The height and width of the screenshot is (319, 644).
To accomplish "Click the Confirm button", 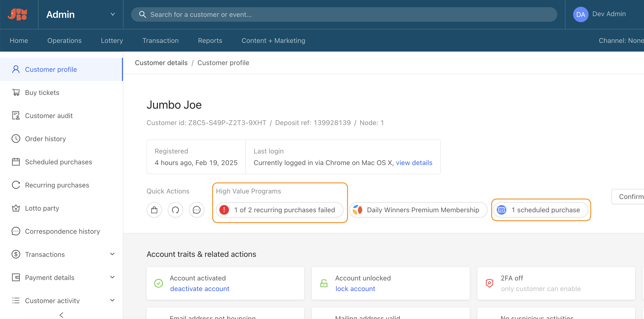I will (x=628, y=197).
